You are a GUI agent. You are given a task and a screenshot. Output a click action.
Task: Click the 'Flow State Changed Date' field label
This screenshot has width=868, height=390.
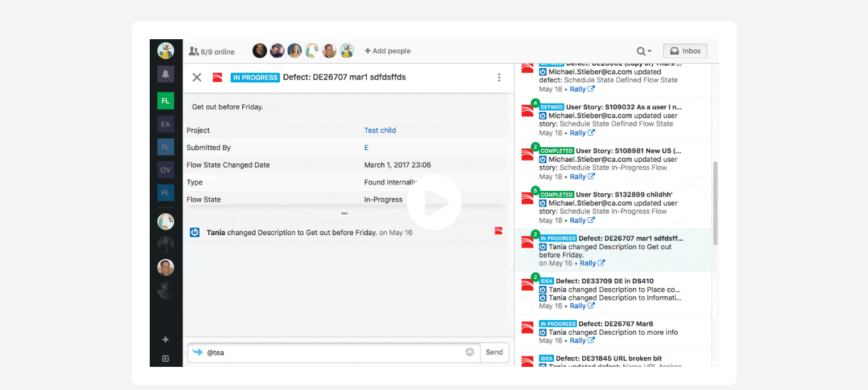228,165
